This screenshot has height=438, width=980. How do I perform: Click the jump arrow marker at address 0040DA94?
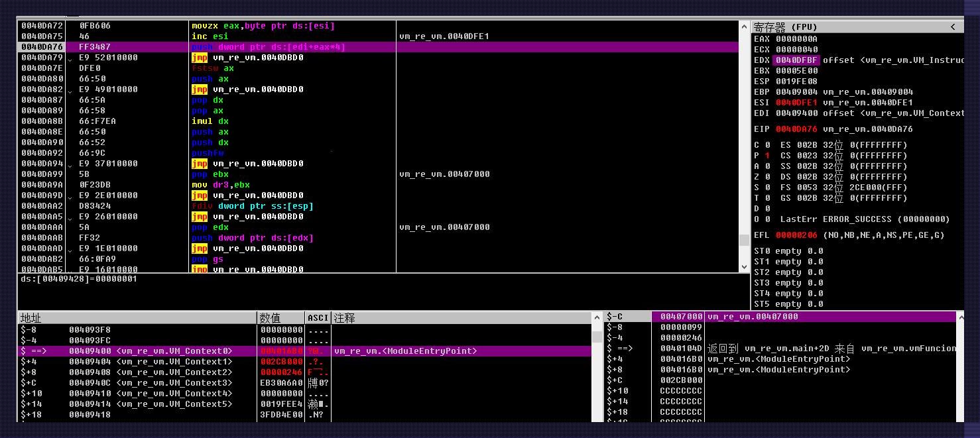(70, 164)
